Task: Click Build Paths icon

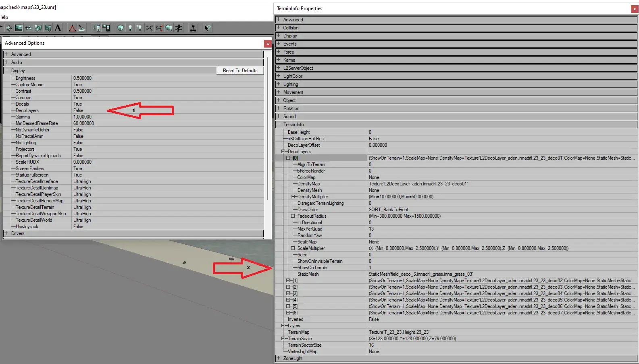Action: pyautogui.click(x=150, y=28)
